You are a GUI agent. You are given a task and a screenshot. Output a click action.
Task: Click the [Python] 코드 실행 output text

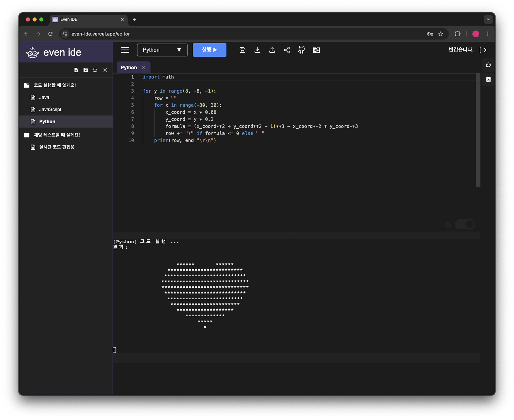(x=146, y=241)
